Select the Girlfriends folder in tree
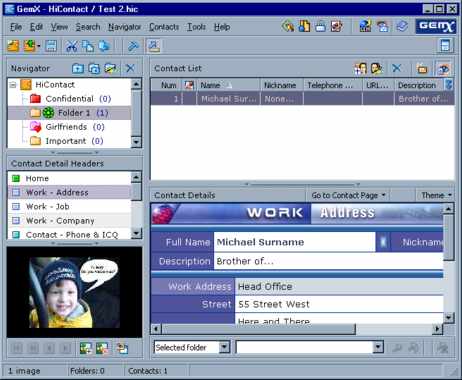The image size is (462, 380). tap(66, 127)
